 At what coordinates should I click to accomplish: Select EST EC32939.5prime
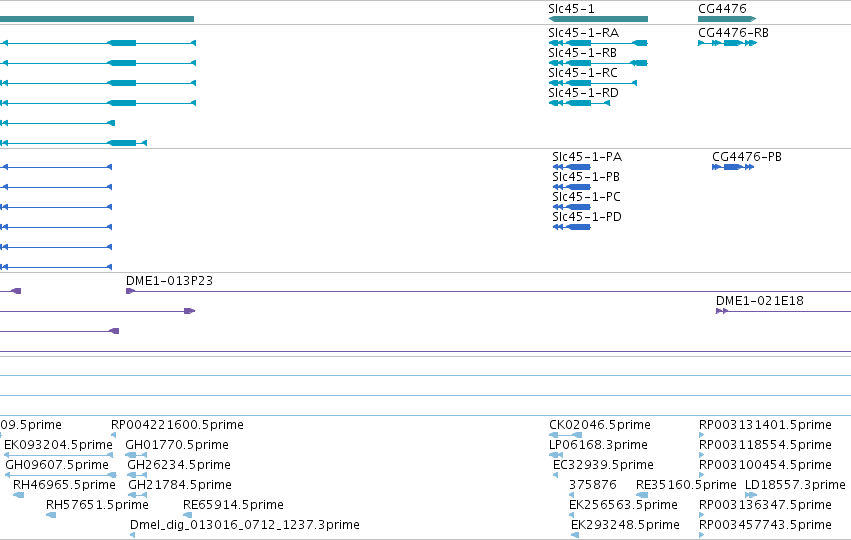pyautogui.click(x=603, y=465)
